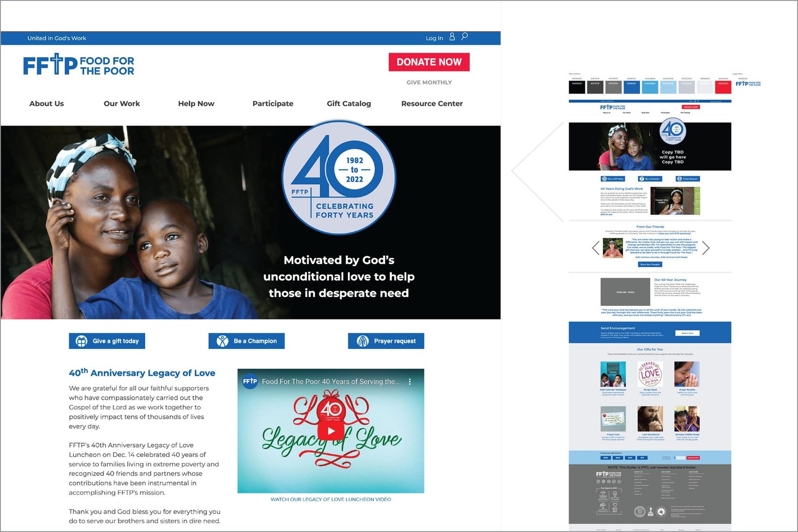Open the Recipe Book Served with Love thumbnail

click(x=650, y=374)
